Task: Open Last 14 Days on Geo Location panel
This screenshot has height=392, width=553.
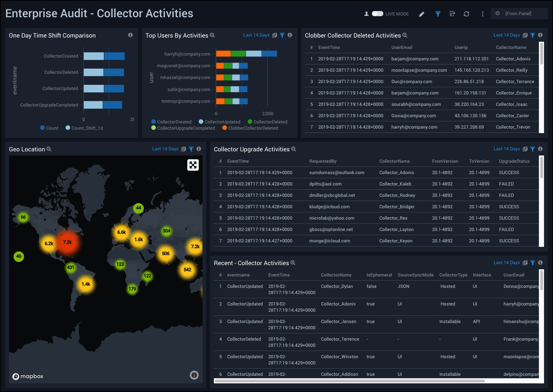Action: click(x=165, y=149)
